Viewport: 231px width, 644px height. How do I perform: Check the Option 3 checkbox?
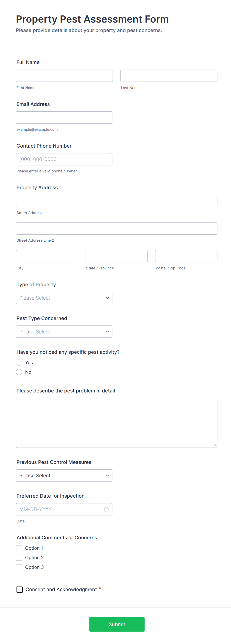19,567
